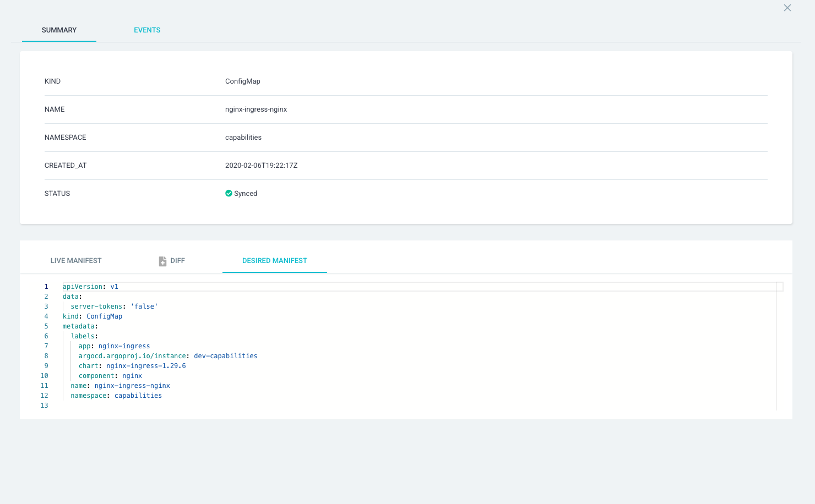The height and width of the screenshot is (504, 815).
Task: Click the nginx-ingress-nginx NAME value
Action: [x=256, y=109]
